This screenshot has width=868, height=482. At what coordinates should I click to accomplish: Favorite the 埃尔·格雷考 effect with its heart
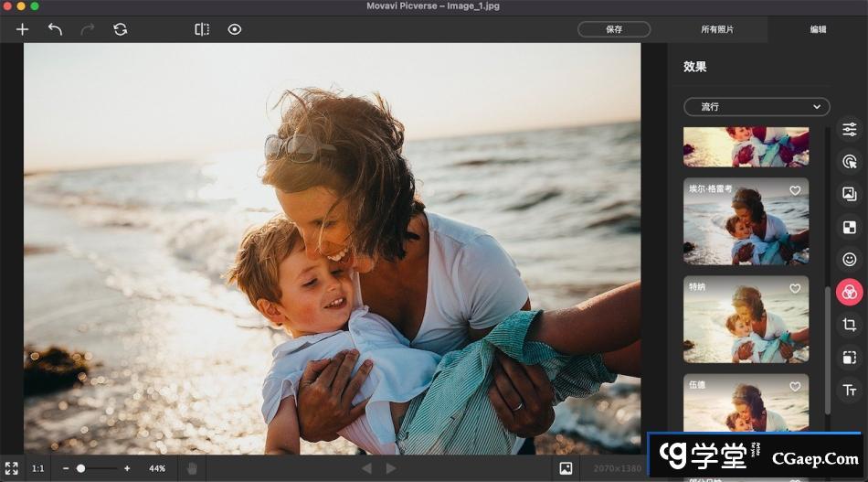795,190
